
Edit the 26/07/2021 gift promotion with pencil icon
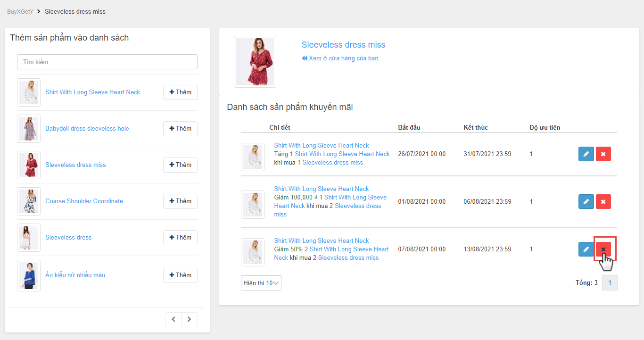click(586, 154)
